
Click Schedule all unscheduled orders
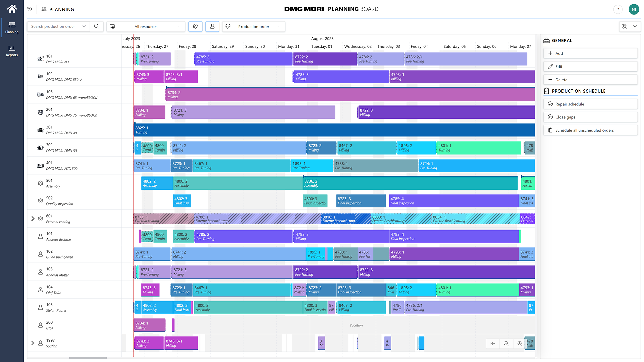click(590, 130)
